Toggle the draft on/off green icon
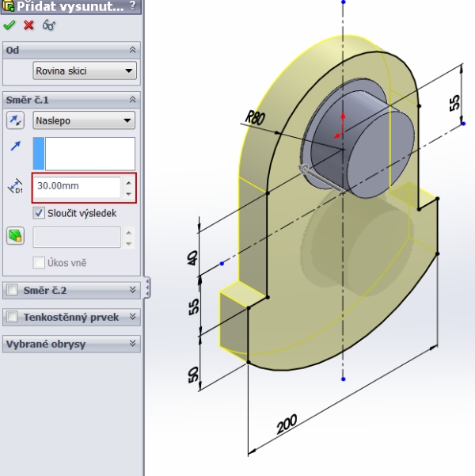 [15, 236]
